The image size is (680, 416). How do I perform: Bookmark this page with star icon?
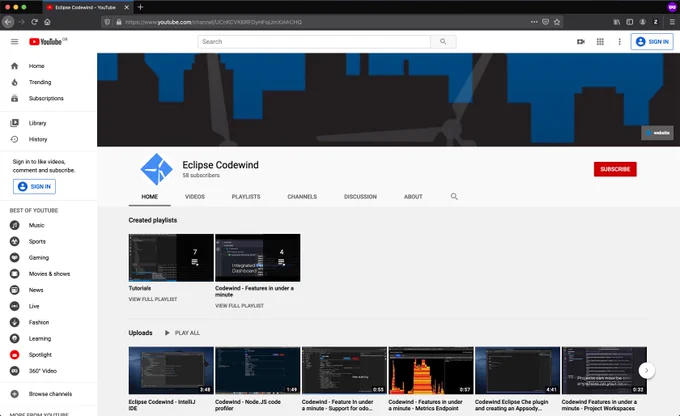pos(557,22)
